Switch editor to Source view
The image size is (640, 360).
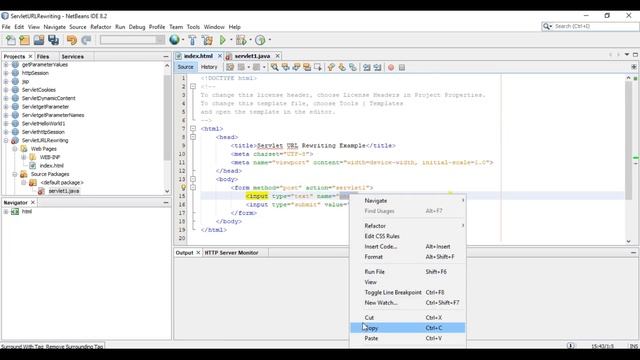click(x=185, y=67)
